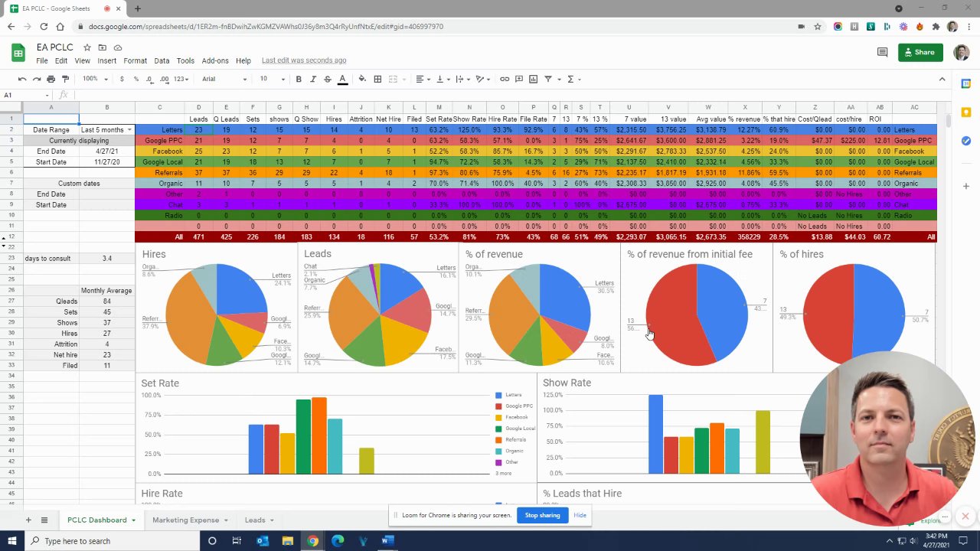
Task: Insert chart from toolbar
Action: [534, 79]
